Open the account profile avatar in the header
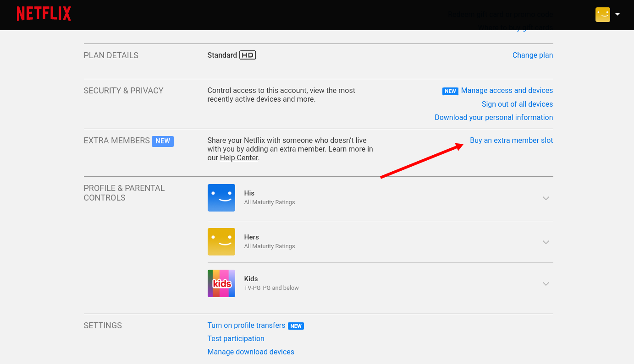Screen dimensions: 634x364 pyautogui.click(x=602, y=14)
